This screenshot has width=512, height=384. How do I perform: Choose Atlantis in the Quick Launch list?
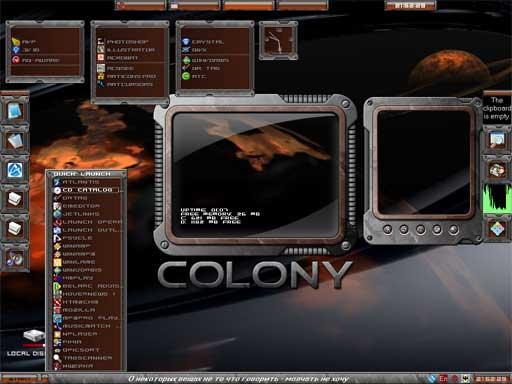click(x=77, y=182)
